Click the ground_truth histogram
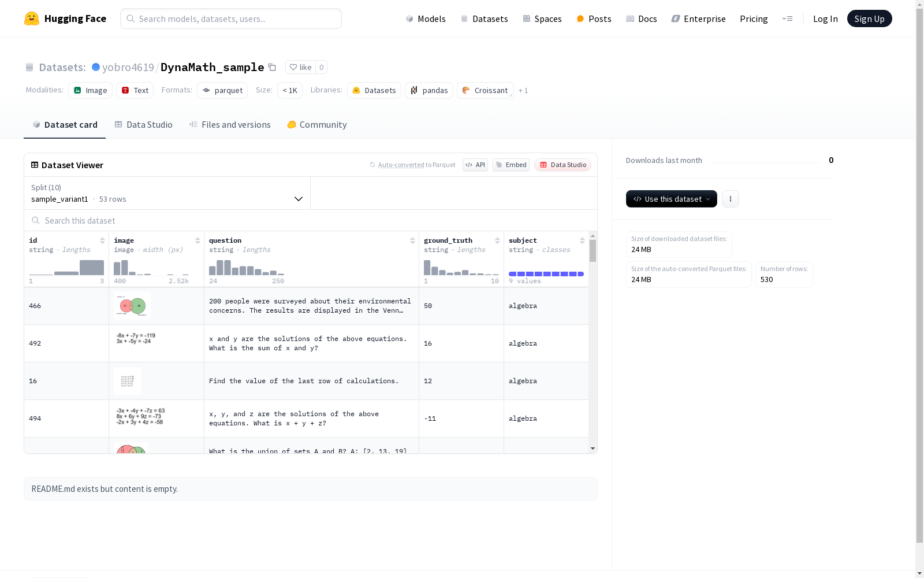Screen dimensions: 924x578 coord(461,268)
